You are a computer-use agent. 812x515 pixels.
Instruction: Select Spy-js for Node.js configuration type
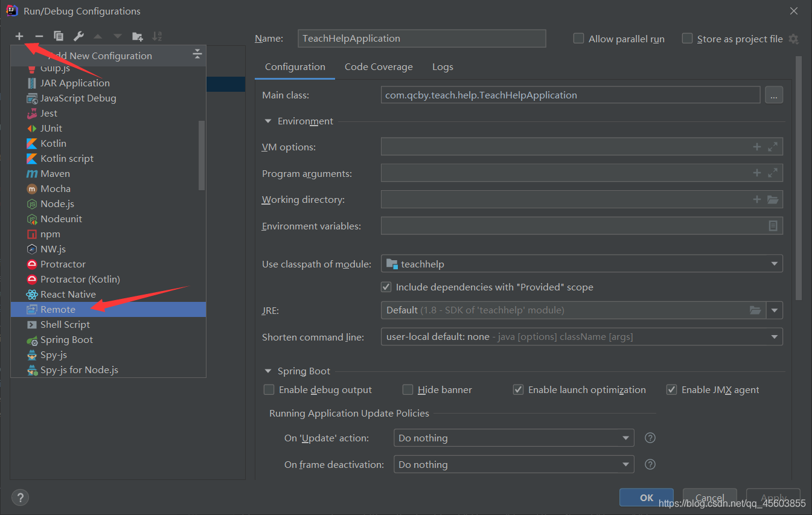pos(108,369)
